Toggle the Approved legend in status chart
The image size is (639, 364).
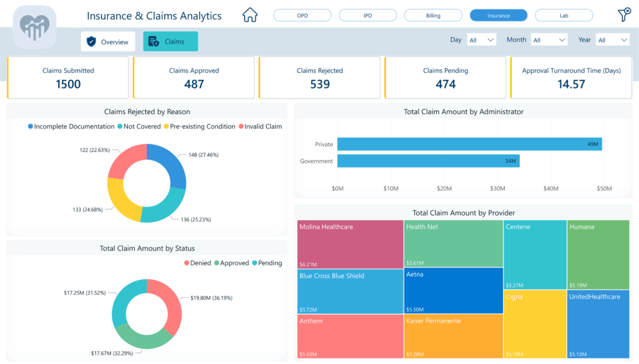233,263
